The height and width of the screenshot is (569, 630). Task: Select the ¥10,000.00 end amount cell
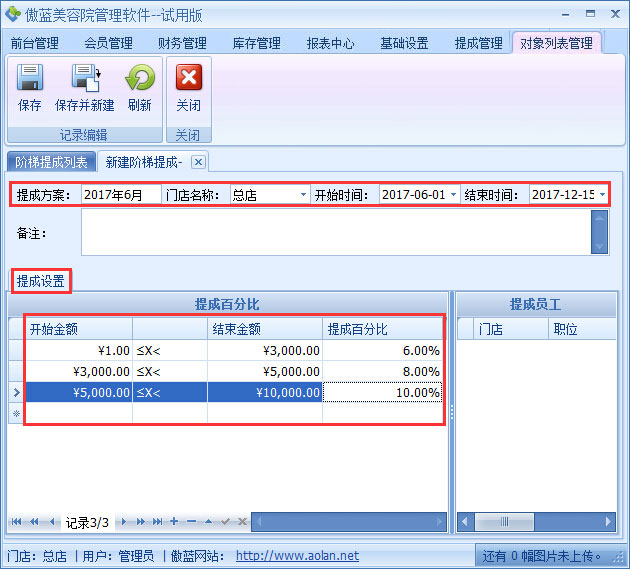pyautogui.click(x=265, y=392)
